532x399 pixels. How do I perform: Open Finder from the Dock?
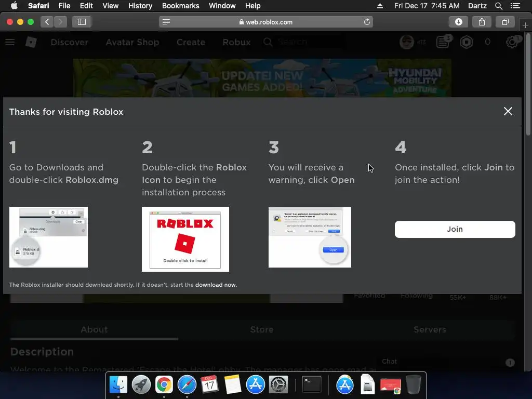118,385
